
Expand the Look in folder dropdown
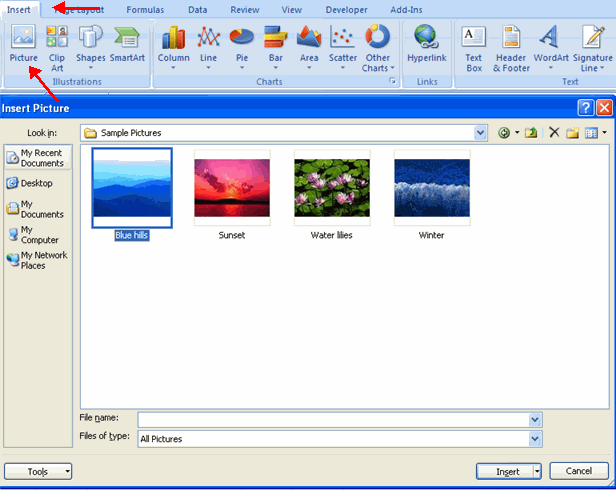point(481,132)
